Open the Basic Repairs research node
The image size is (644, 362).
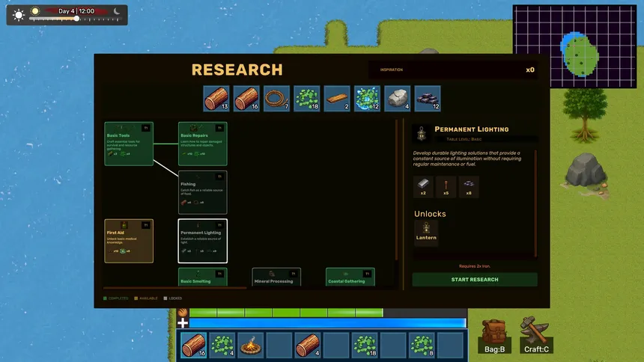(202, 144)
